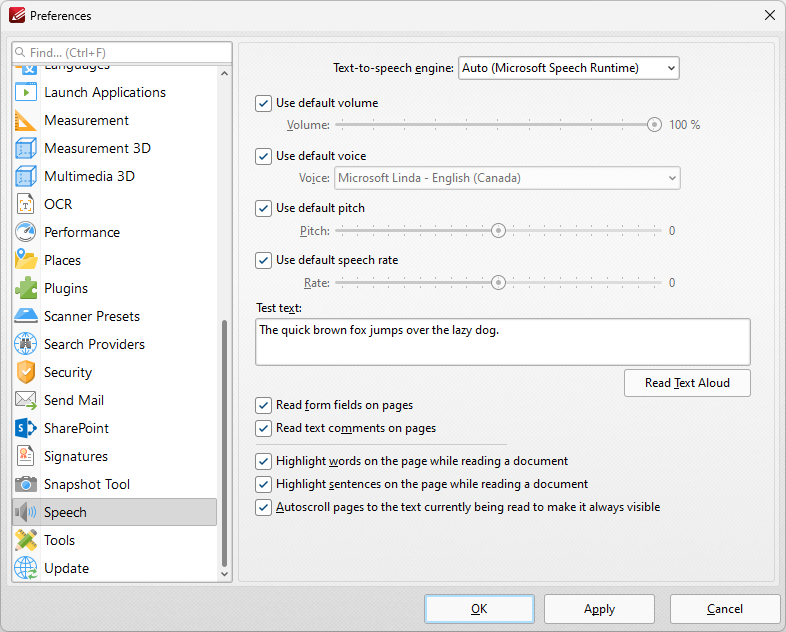Open the Text-to-speech engine dropdown

click(x=569, y=68)
